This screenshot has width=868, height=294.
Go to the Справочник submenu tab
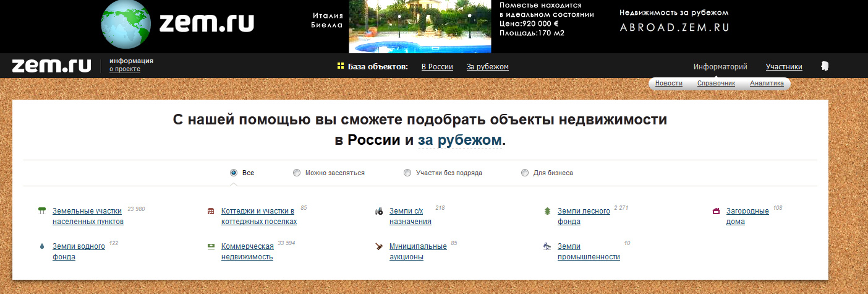[x=716, y=83]
